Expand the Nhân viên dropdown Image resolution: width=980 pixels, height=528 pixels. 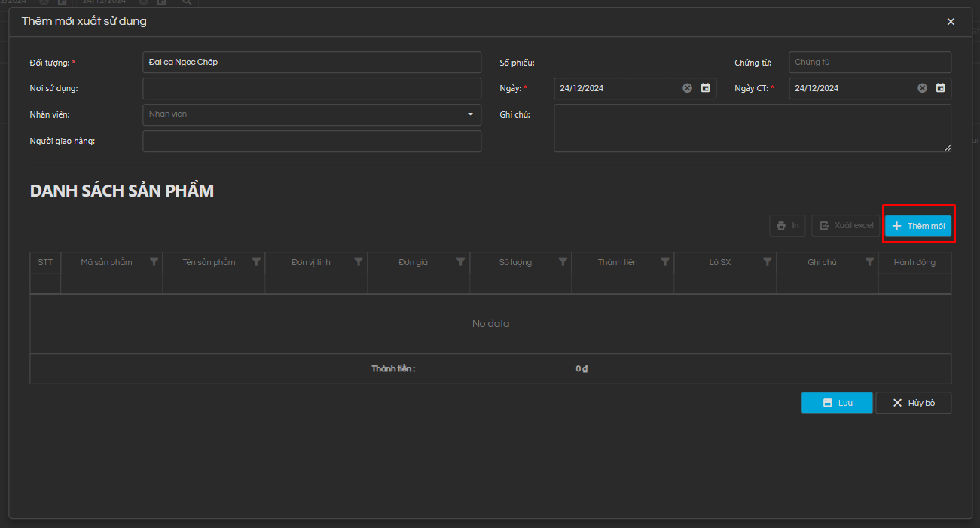470,114
